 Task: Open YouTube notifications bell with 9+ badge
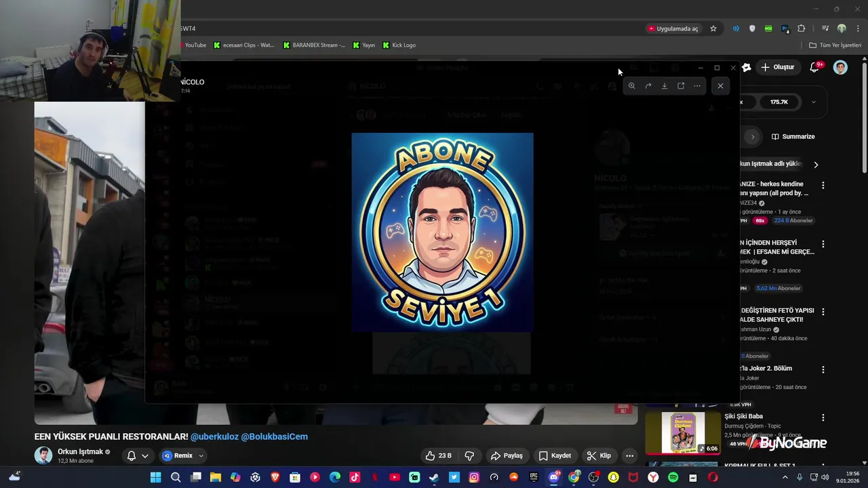point(816,67)
